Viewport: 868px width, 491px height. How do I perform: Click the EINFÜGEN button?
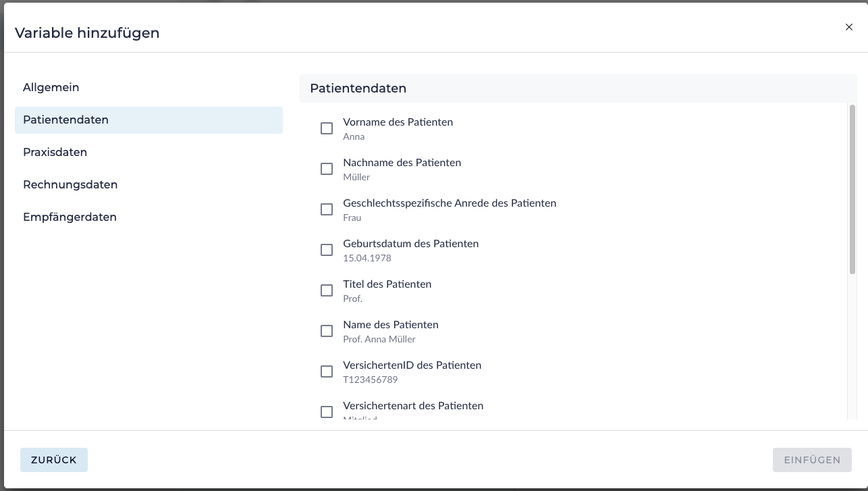[x=812, y=460]
